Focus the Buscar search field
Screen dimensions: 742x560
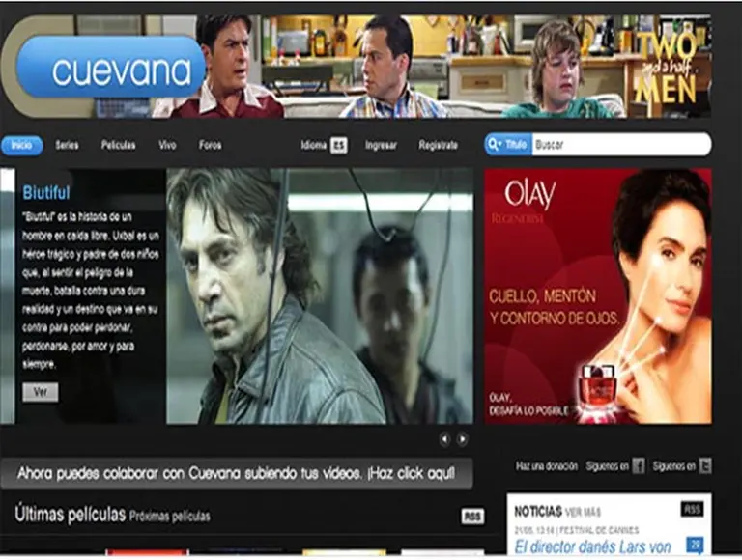coord(622,144)
